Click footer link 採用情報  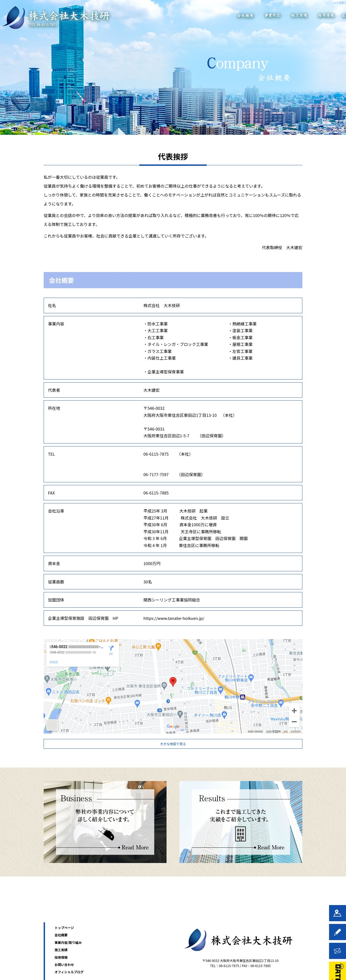61,957
